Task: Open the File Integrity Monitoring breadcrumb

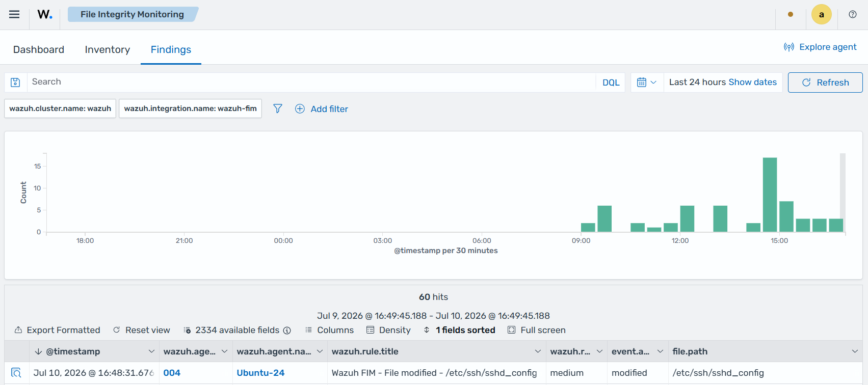Action: coord(132,14)
